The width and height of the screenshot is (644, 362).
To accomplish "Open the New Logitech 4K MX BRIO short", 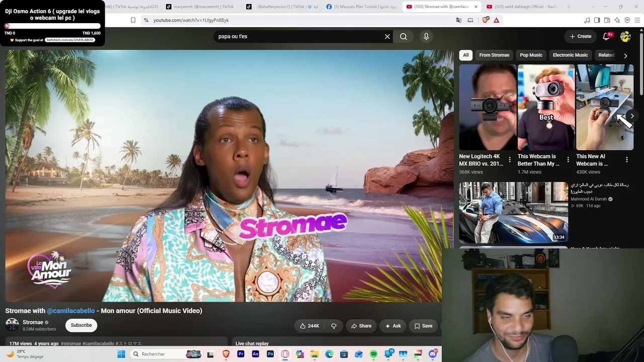I will point(488,107).
